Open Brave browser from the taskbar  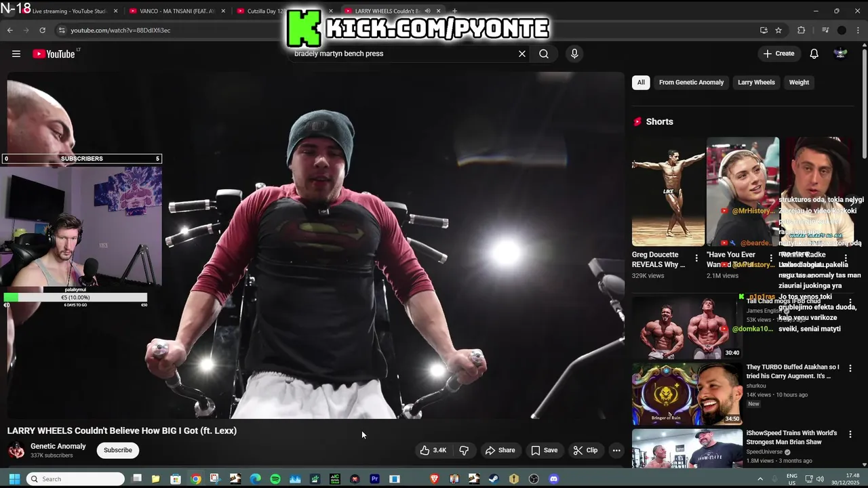(x=435, y=479)
